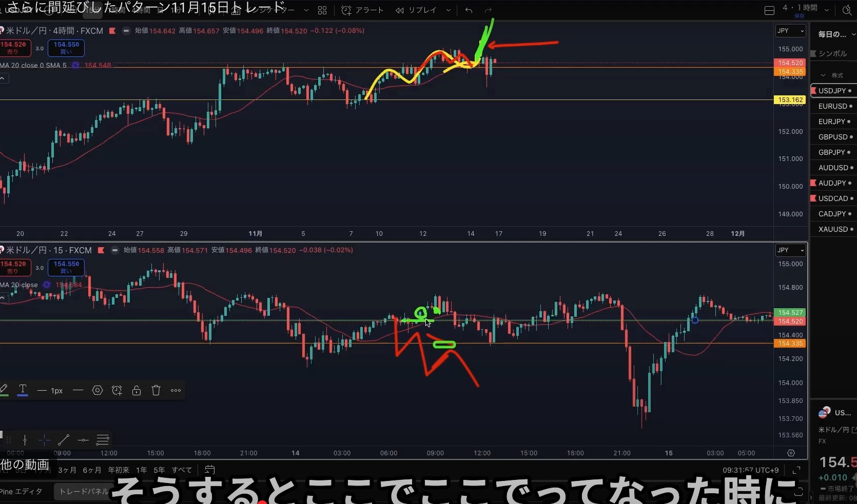
Task: Start bar replay with リプレイ
Action: pyautogui.click(x=416, y=10)
